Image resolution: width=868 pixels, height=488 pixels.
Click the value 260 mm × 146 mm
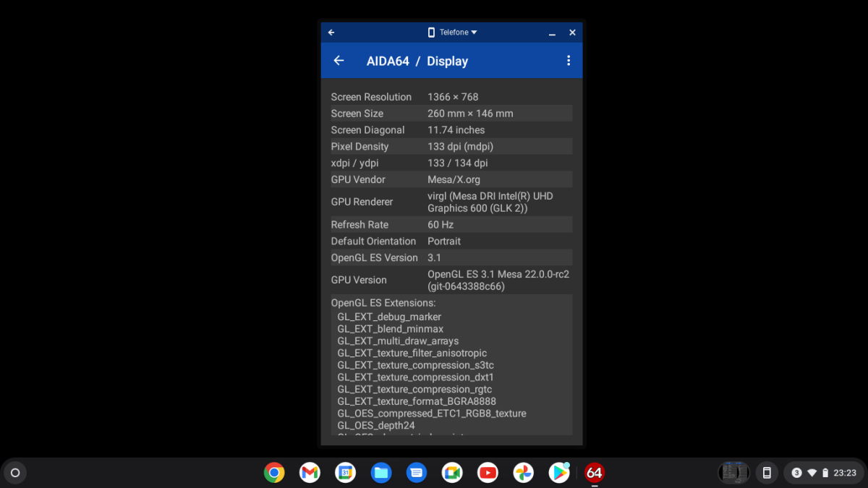click(x=470, y=114)
